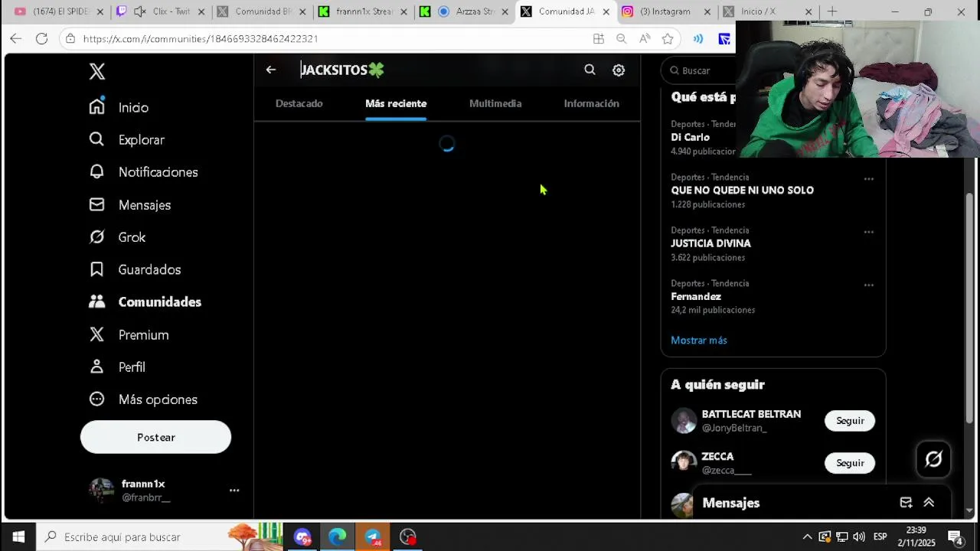Switch to the Más reciente tab

pos(396,103)
